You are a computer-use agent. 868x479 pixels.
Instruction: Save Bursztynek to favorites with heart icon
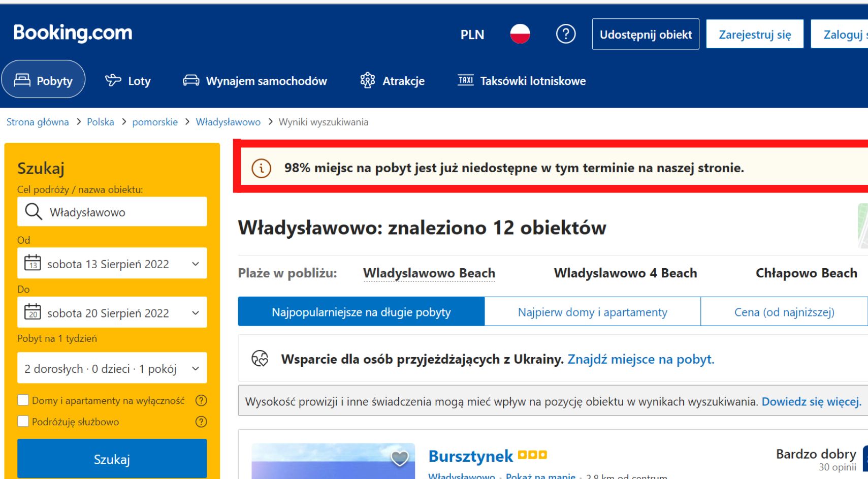click(x=400, y=458)
